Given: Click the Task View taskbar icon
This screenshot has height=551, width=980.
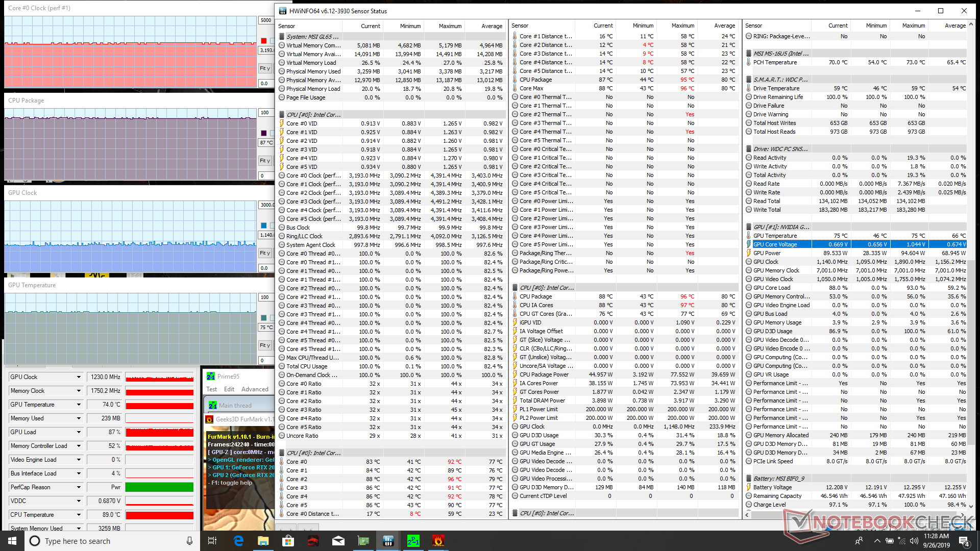Looking at the screenshot, I should 213,541.
